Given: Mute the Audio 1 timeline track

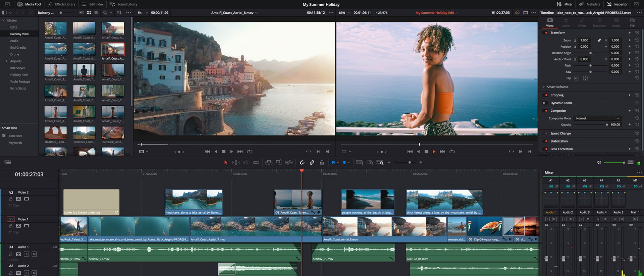Looking at the screenshot, I should point(34,254).
